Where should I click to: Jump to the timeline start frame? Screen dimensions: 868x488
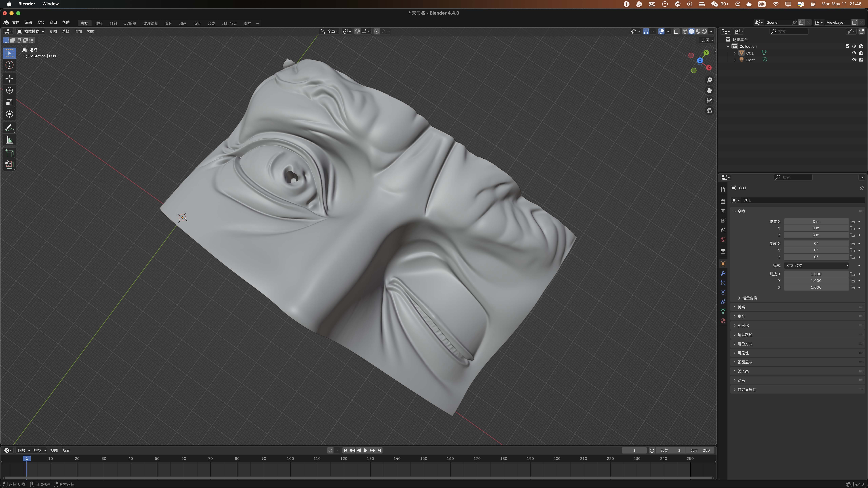(345, 450)
